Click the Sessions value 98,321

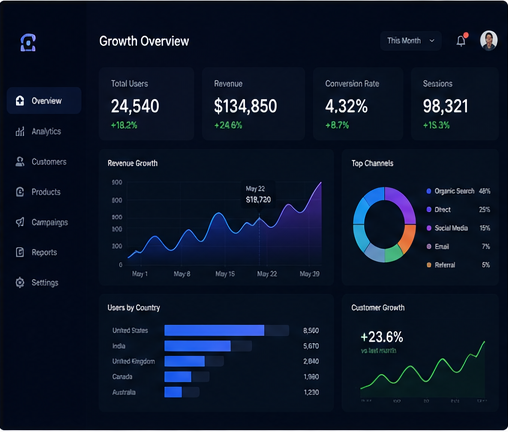pos(445,106)
